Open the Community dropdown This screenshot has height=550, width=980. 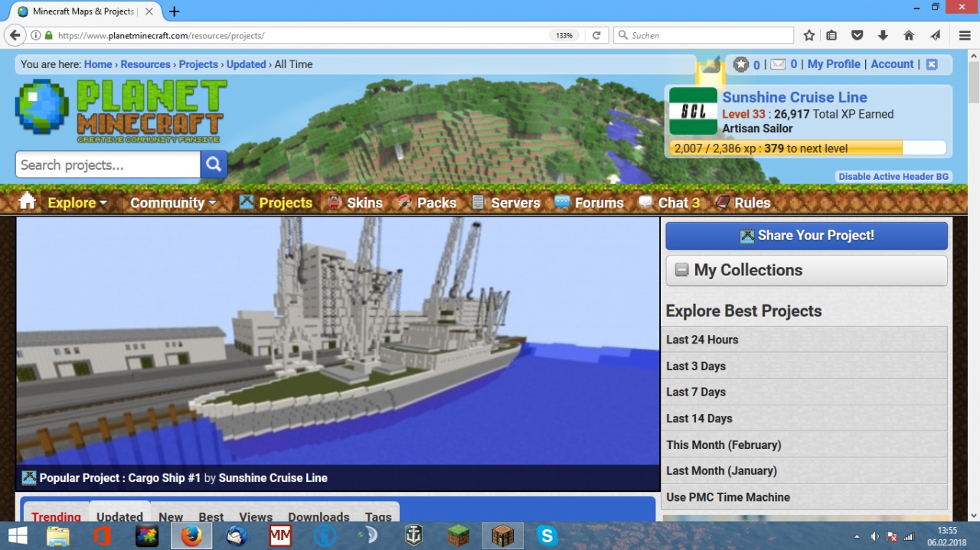coord(170,202)
